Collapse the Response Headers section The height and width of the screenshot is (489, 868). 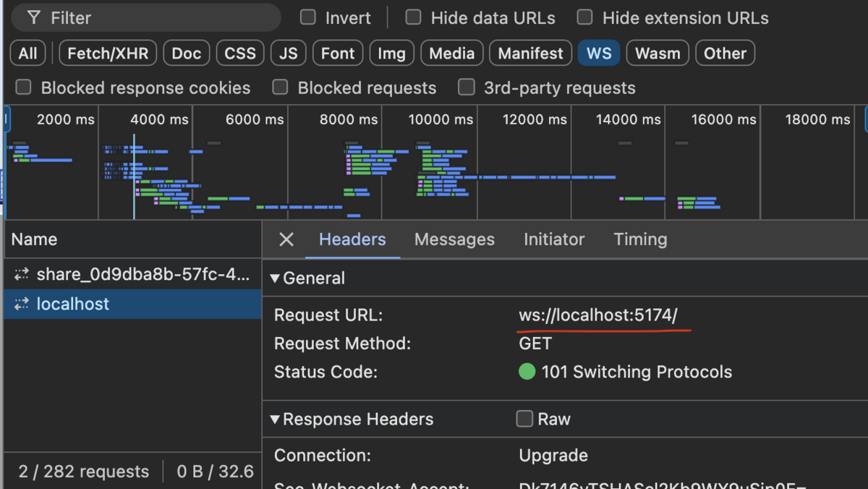(275, 420)
